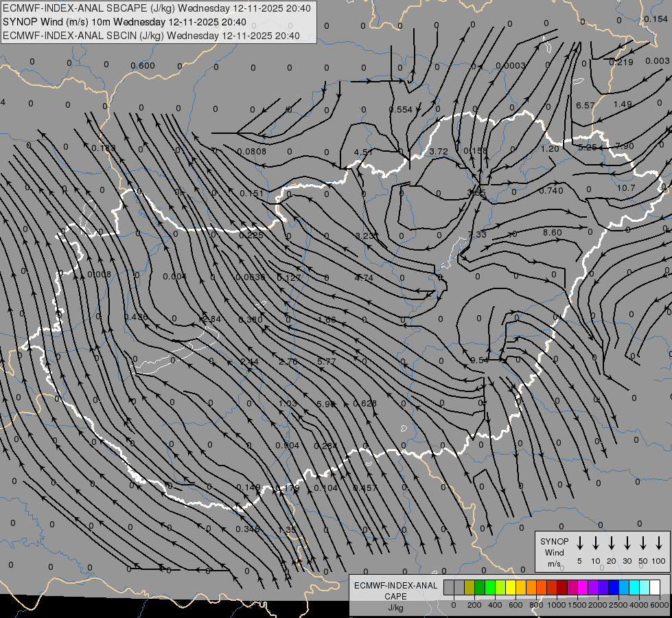Click the map value 2.84

211,319
